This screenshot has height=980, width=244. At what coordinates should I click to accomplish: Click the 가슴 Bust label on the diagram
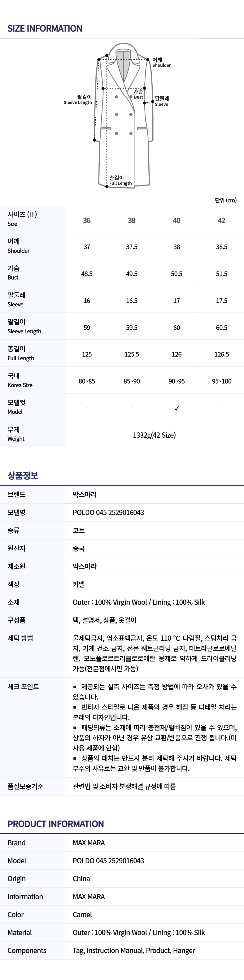coord(138,94)
